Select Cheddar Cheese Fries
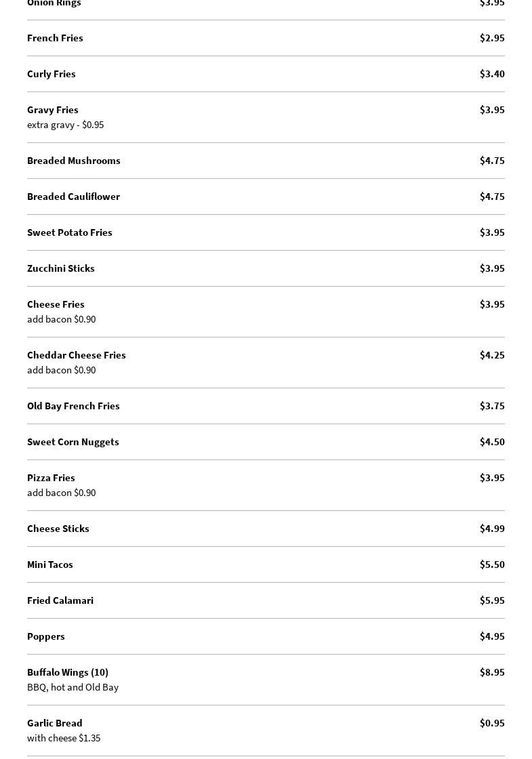Viewport: 532px width, 759px height. tap(77, 355)
